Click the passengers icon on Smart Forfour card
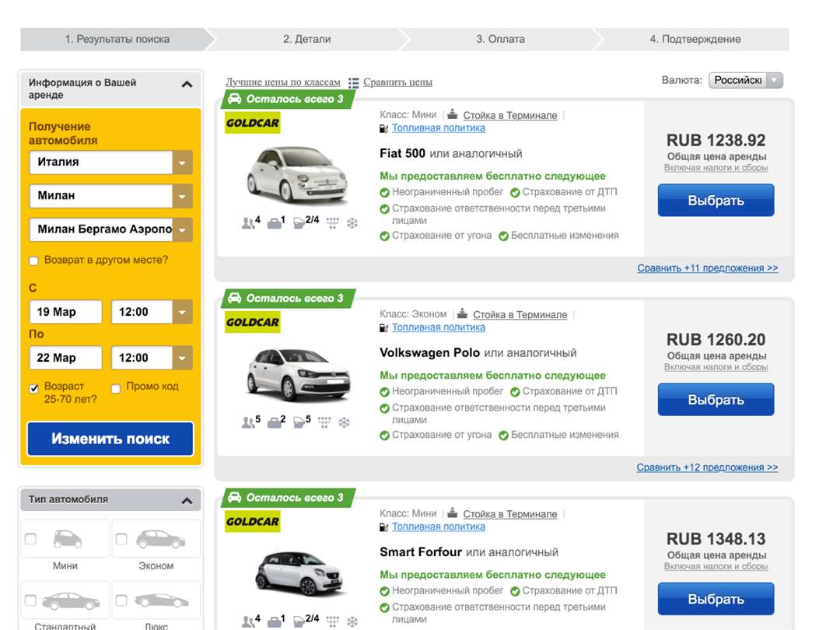Screen dimensions: 840x630 coord(248,621)
